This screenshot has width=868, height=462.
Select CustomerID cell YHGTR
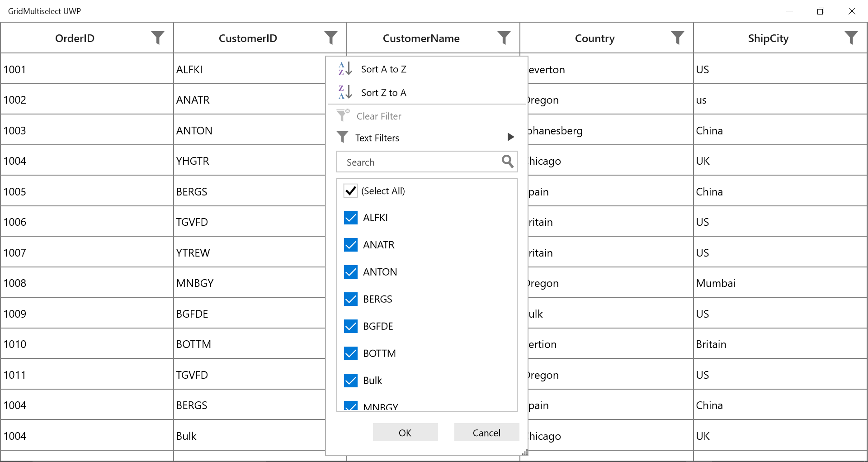tap(250, 161)
